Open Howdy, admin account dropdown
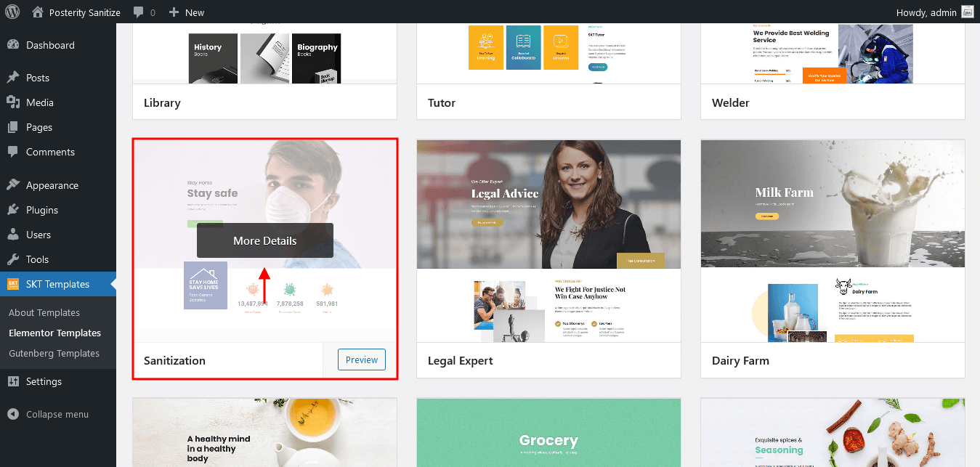Viewport: 980px width, 467px height. (x=934, y=12)
